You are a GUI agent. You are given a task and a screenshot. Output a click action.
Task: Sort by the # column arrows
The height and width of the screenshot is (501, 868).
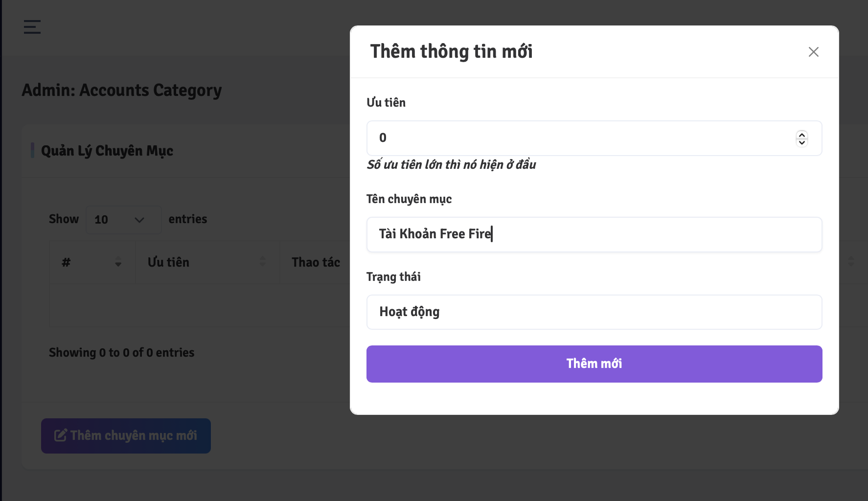click(118, 262)
